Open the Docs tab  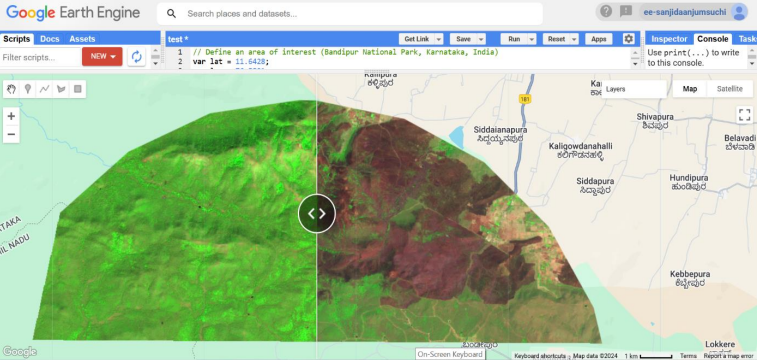click(49, 39)
